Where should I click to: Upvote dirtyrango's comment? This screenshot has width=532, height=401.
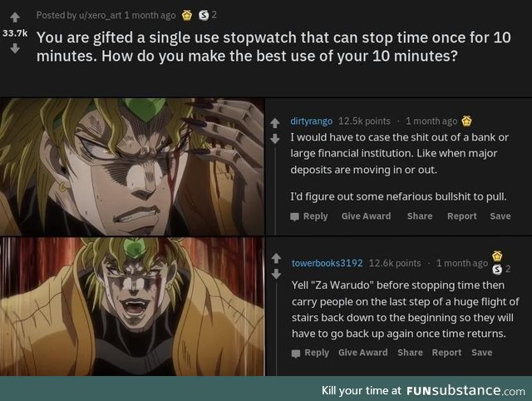click(275, 123)
